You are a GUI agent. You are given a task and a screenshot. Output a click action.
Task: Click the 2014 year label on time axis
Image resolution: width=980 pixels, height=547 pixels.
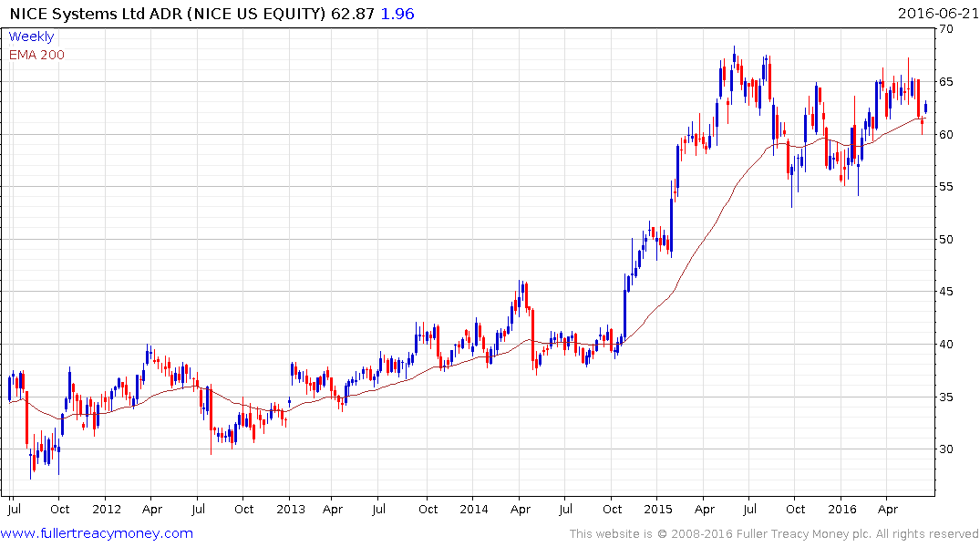(474, 509)
